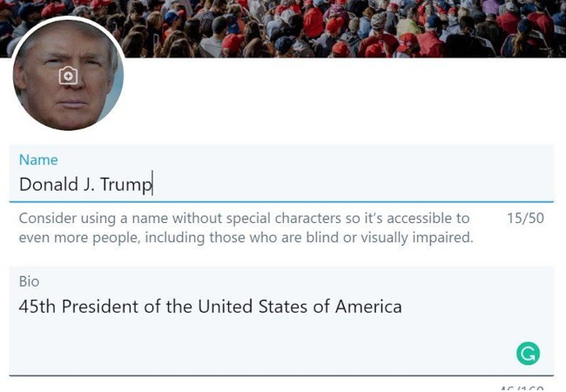Click the "J." initial in the Name field

(x=89, y=185)
